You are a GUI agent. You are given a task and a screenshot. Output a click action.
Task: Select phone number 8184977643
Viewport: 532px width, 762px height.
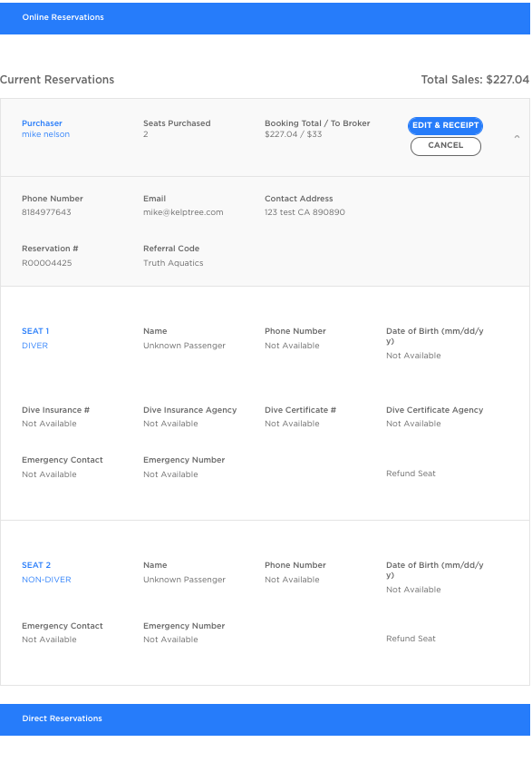click(46, 212)
